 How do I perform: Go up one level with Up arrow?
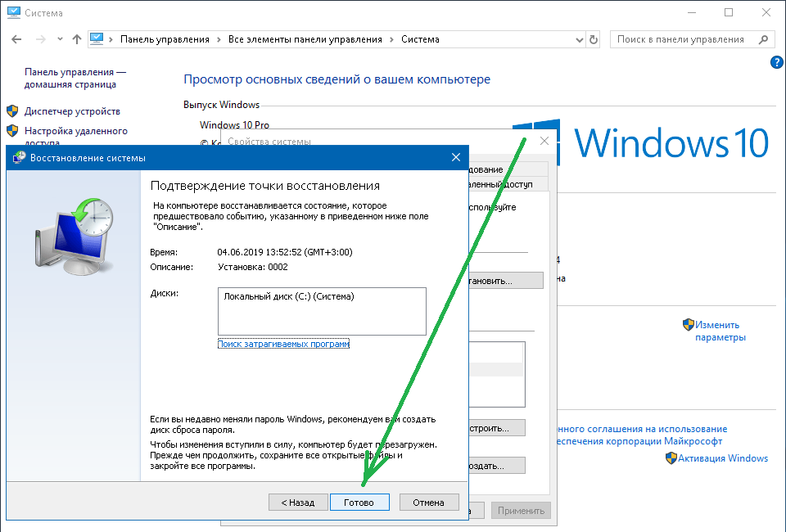[x=77, y=39]
